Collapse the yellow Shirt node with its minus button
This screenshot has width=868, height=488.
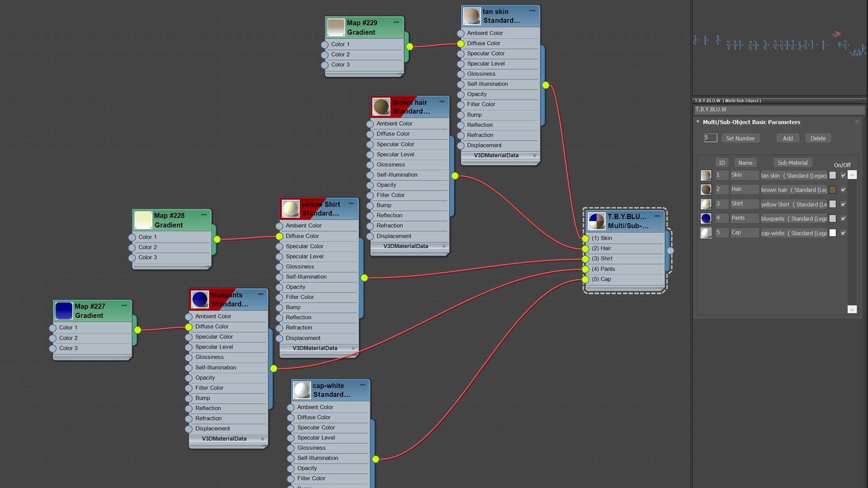pyautogui.click(x=351, y=204)
